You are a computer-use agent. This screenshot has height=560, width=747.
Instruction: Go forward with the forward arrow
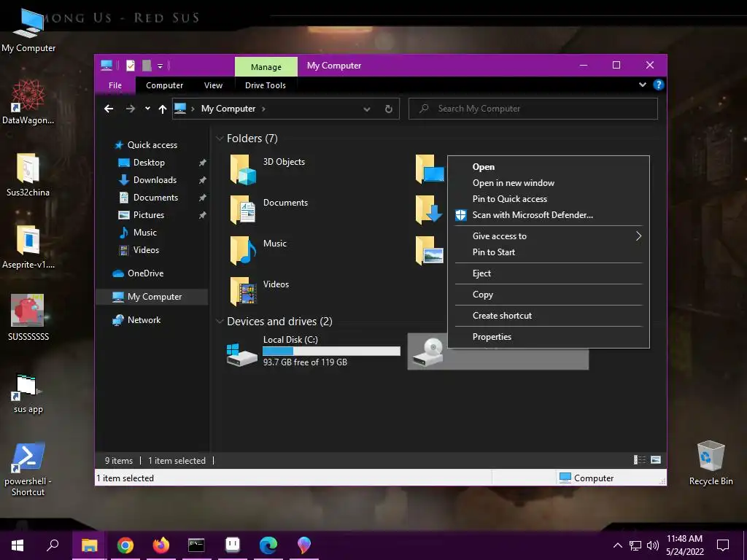[x=130, y=109]
